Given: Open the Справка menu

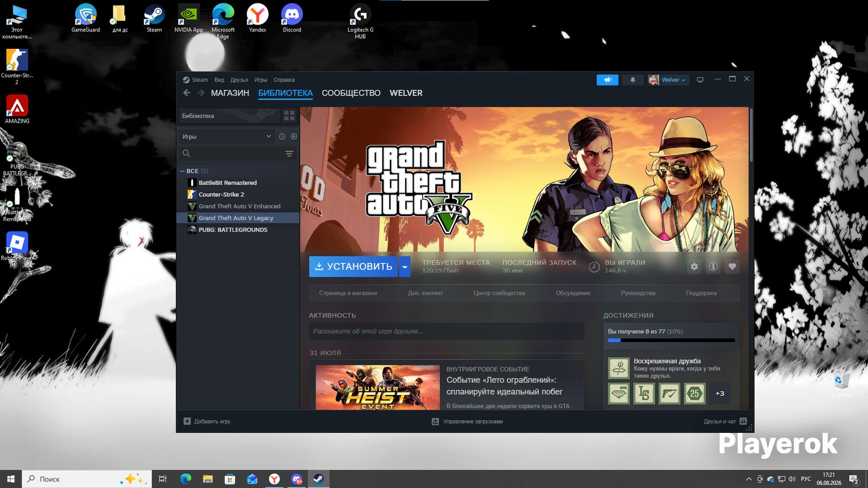Looking at the screenshot, I should (x=284, y=80).
